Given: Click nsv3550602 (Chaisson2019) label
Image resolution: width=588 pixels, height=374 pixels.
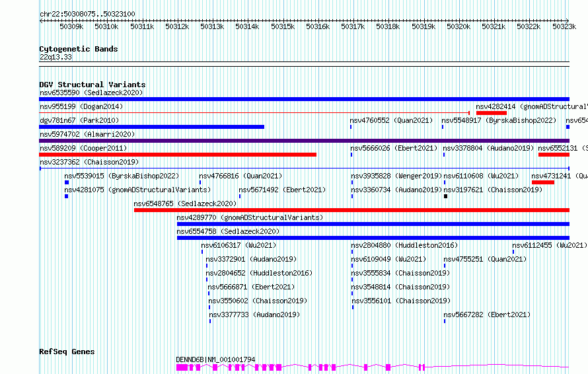Looking at the screenshot, I should tap(258, 301).
